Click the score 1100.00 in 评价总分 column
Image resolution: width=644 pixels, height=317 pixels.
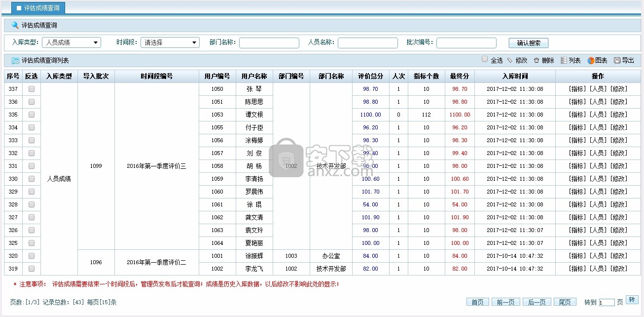[x=370, y=115]
